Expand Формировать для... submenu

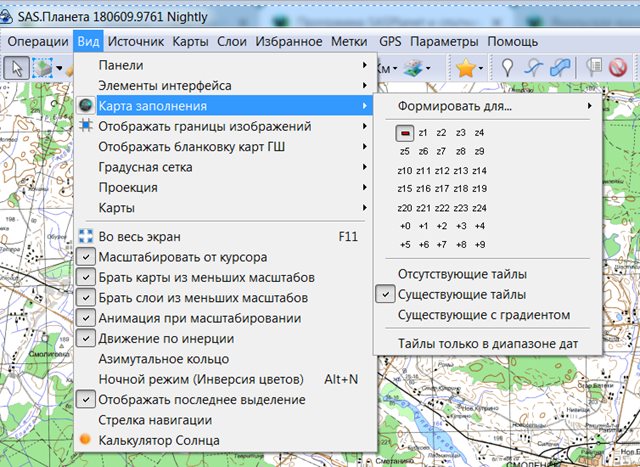coord(487,106)
